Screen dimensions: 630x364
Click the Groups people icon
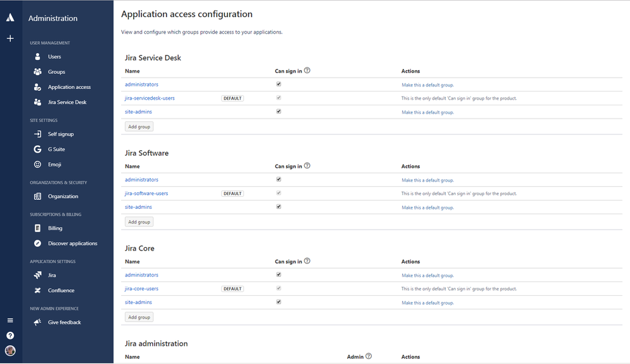(x=37, y=72)
